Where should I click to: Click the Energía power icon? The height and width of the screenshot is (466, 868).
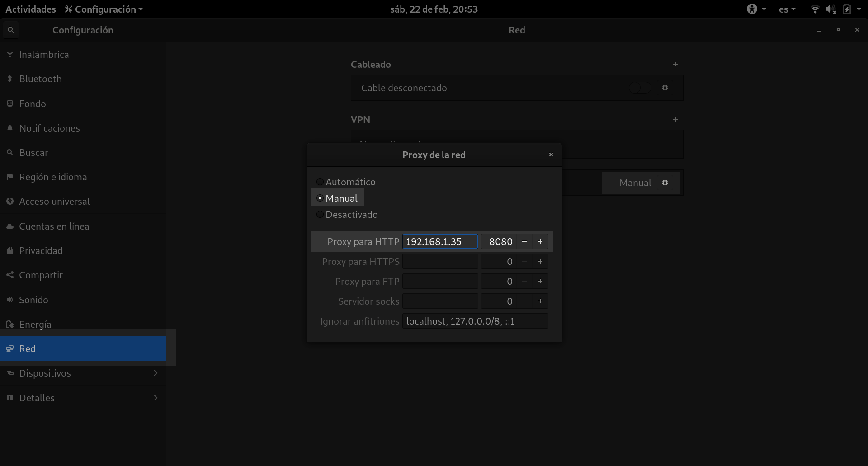click(x=10, y=325)
